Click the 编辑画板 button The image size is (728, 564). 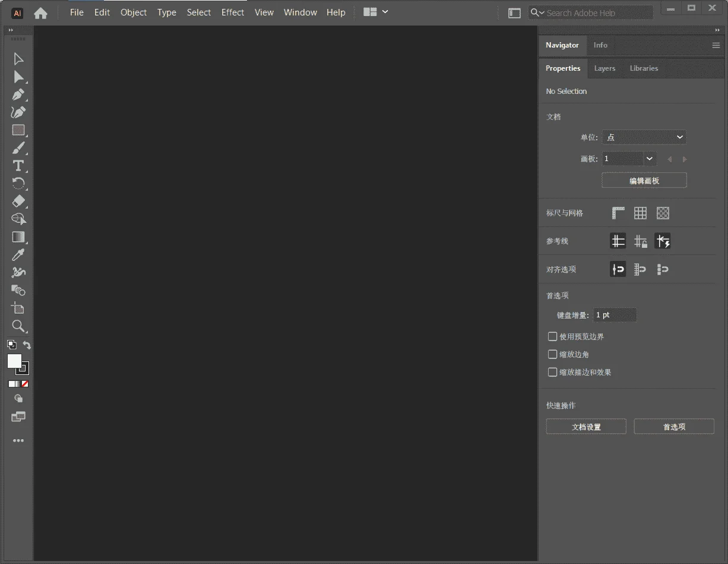[644, 181]
